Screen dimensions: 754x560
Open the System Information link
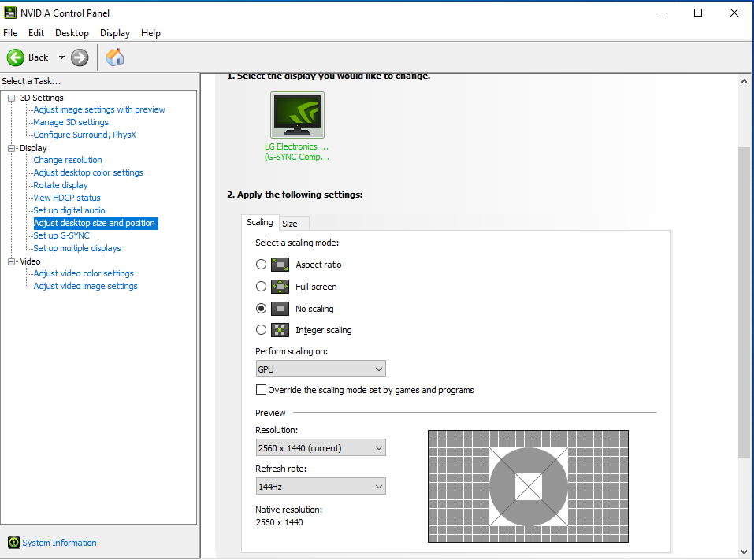click(59, 543)
